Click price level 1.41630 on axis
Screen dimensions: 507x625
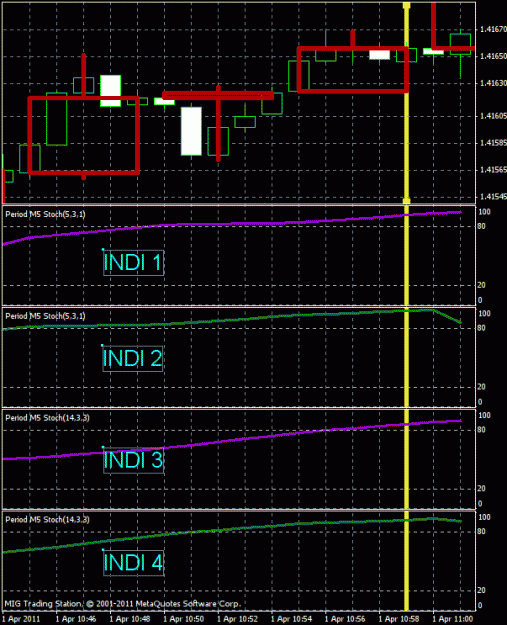point(493,83)
